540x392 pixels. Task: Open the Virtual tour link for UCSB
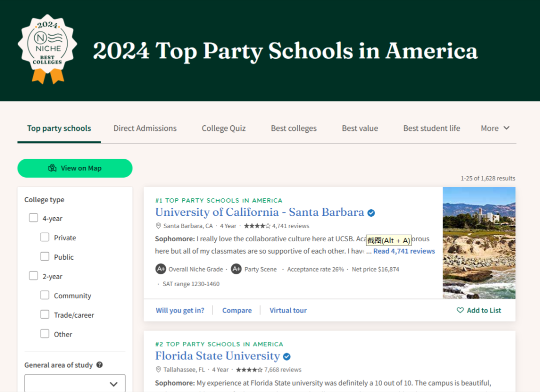click(x=288, y=310)
